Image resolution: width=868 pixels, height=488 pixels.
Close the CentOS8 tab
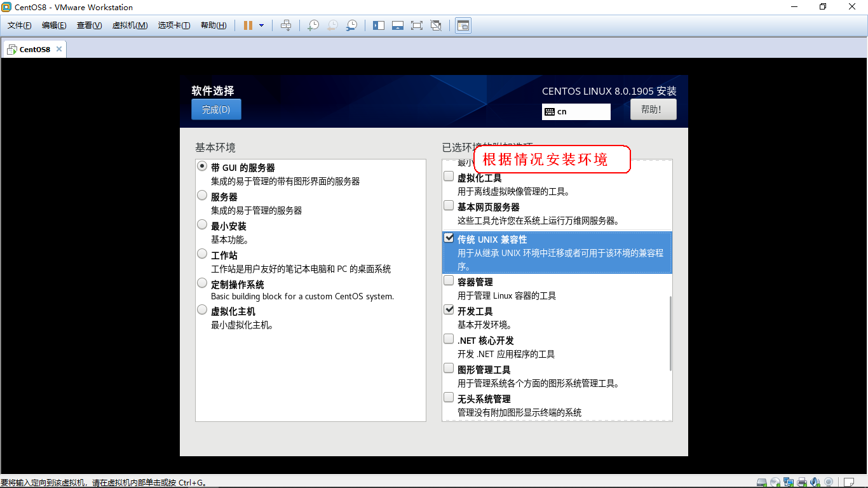coord(59,49)
